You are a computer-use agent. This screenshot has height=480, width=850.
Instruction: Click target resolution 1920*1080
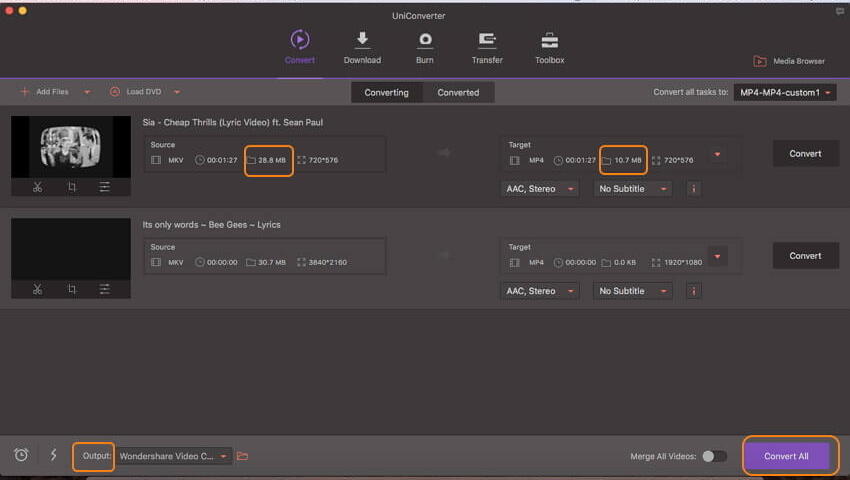(x=683, y=263)
